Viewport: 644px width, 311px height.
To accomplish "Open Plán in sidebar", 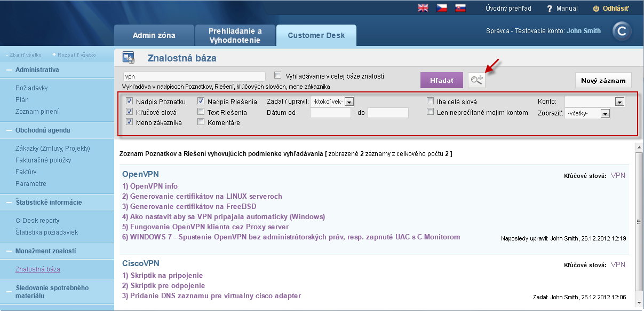I will (22, 99).
